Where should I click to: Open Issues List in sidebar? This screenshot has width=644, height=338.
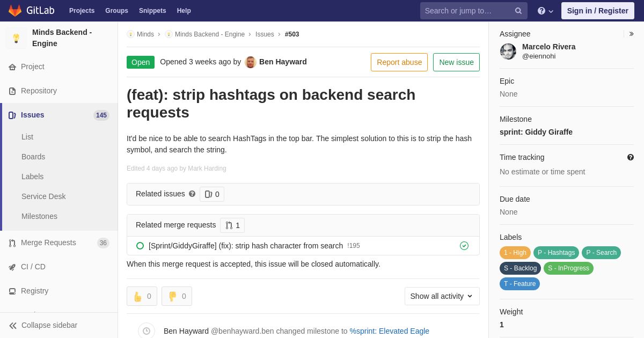pyautogui.click(x=27, y=137)
